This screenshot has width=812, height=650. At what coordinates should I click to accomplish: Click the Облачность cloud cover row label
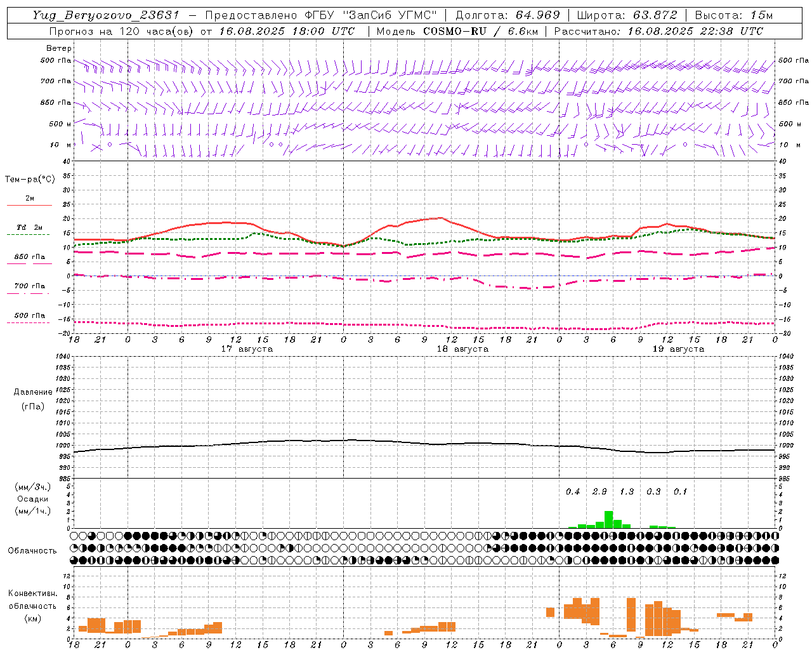pyautogui.click(x=32, y=551)
